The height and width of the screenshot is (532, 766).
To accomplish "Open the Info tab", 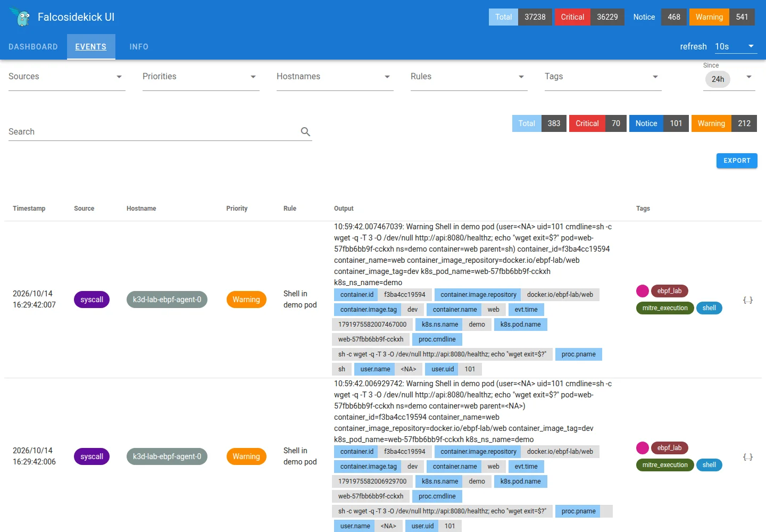I will [139, 47].
